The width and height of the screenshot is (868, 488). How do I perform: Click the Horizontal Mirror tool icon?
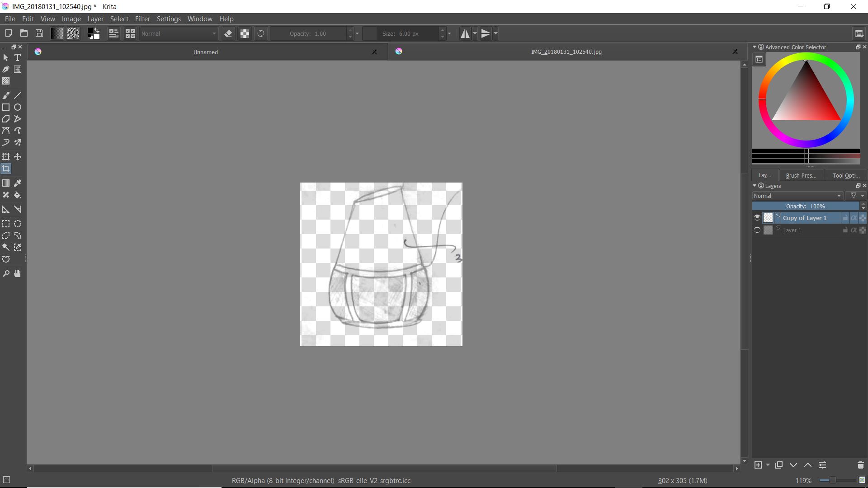[465, 33]
